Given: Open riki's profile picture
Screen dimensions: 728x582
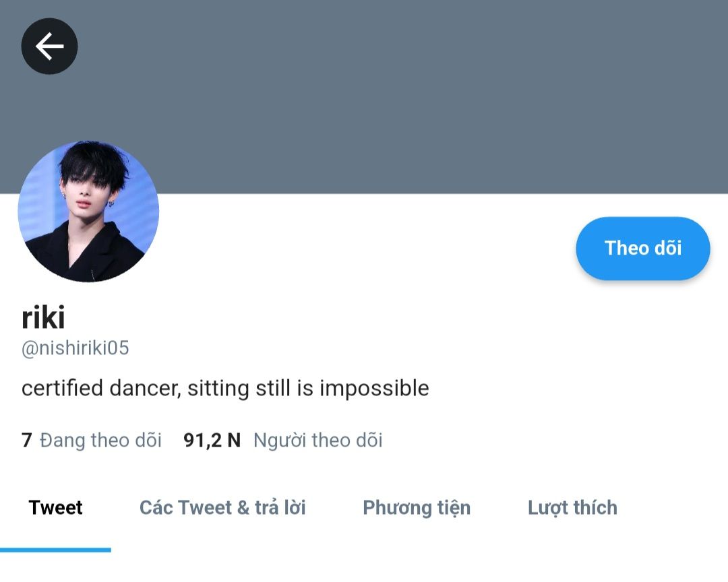Looking at the screenshot, I should click(88, 211).
